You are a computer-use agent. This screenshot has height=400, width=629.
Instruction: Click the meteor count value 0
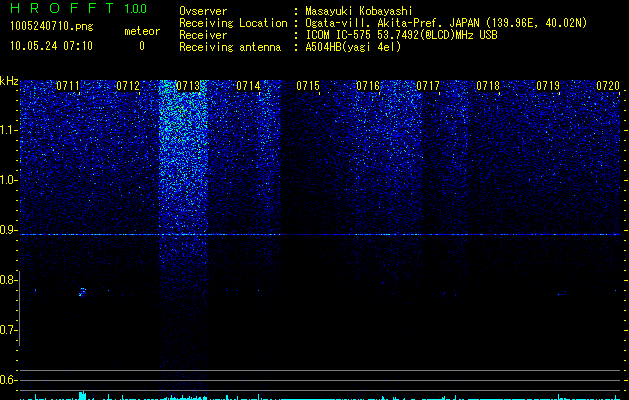(x=142, y=46)
